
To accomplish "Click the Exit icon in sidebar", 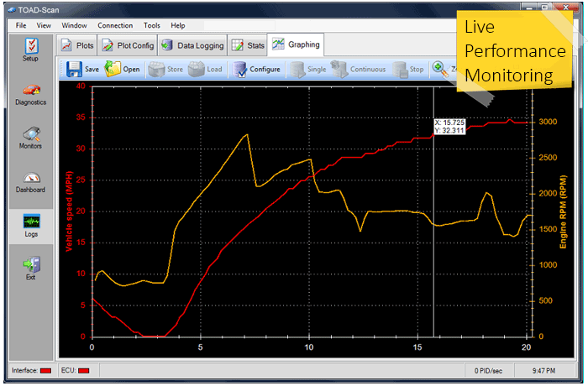I will click(32, 264).
